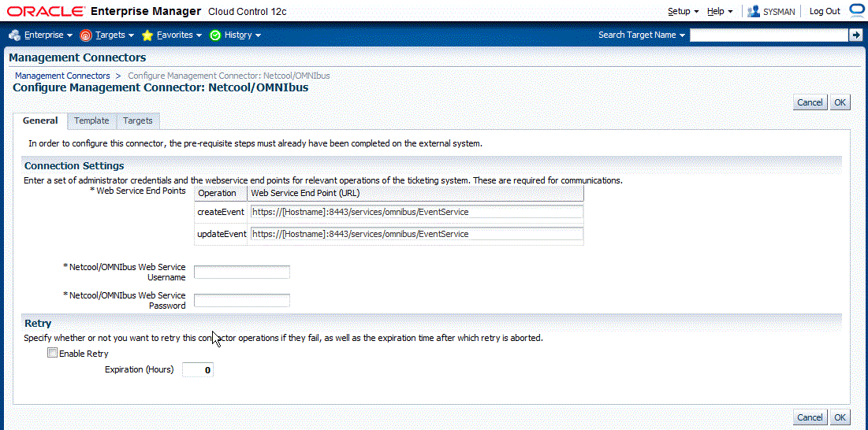Click the updateEvent URL field
868x430 pixels.
point(416,235)
